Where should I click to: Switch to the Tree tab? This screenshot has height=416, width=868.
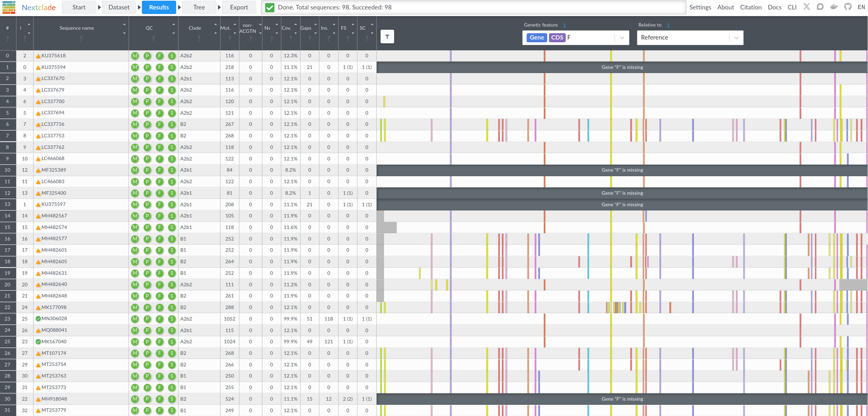[199, 7]
